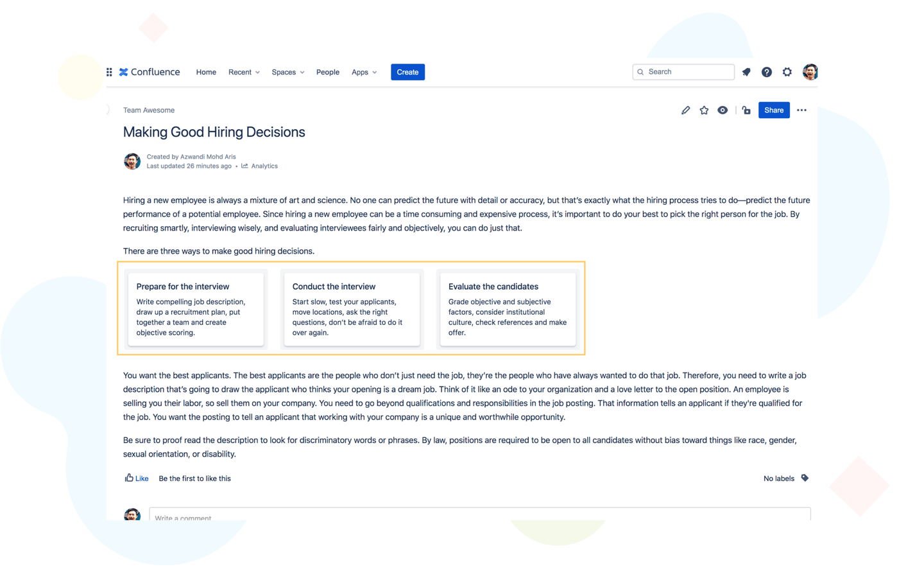Expand the Recent dropdown

(244, 72)
